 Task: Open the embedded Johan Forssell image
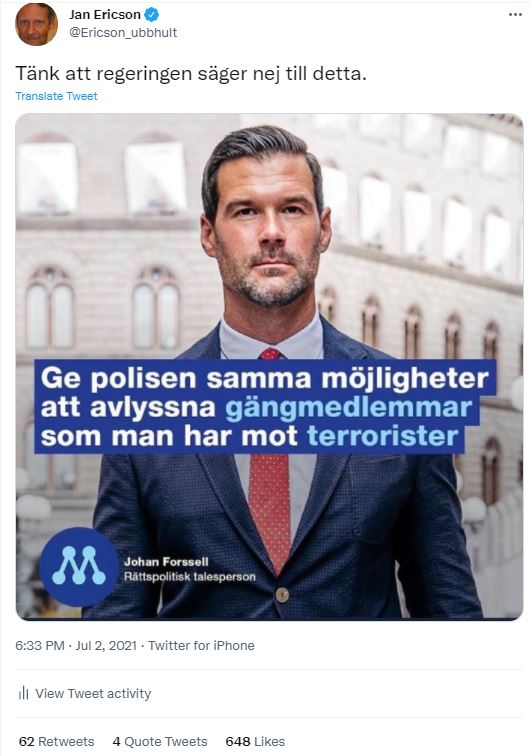pos(269,366)
